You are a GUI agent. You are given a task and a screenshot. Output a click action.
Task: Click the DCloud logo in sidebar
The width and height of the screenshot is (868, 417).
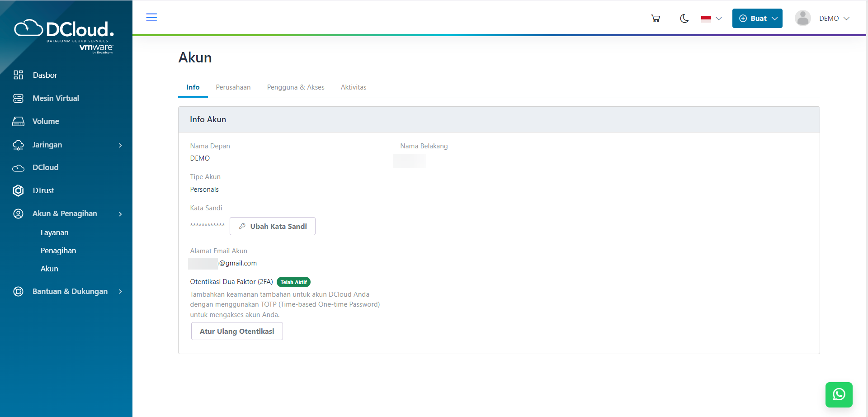64,35
